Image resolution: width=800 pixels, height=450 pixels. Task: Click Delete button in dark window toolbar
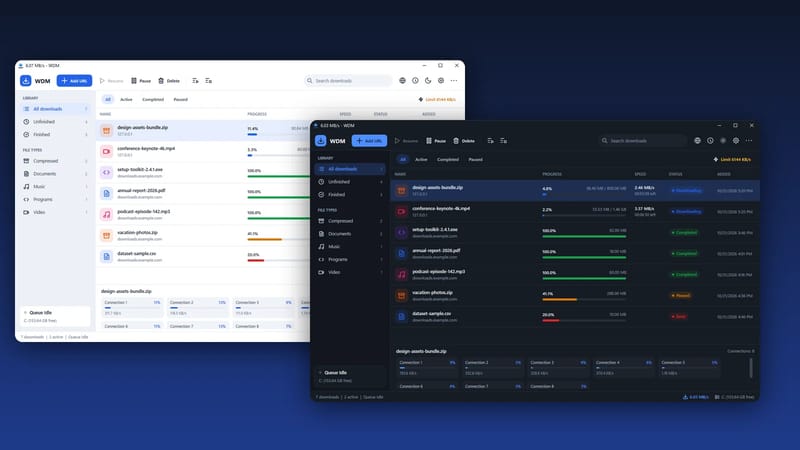coord(464,141)
